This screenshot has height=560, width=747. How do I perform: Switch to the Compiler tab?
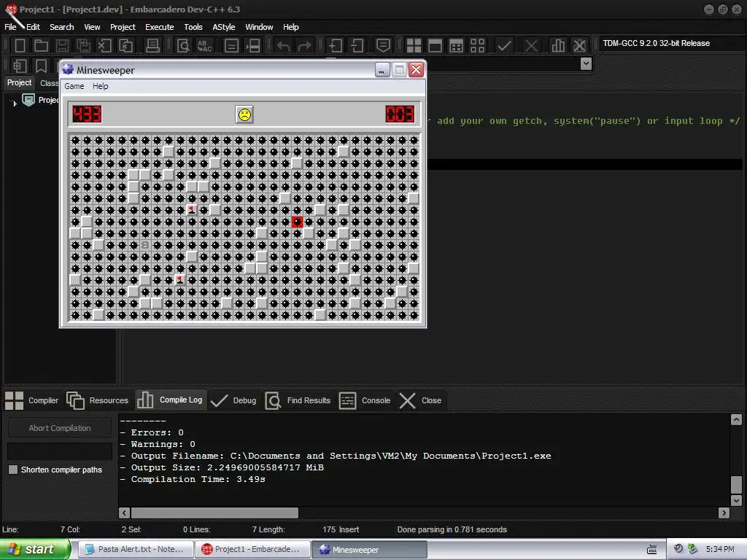[32, 400]
